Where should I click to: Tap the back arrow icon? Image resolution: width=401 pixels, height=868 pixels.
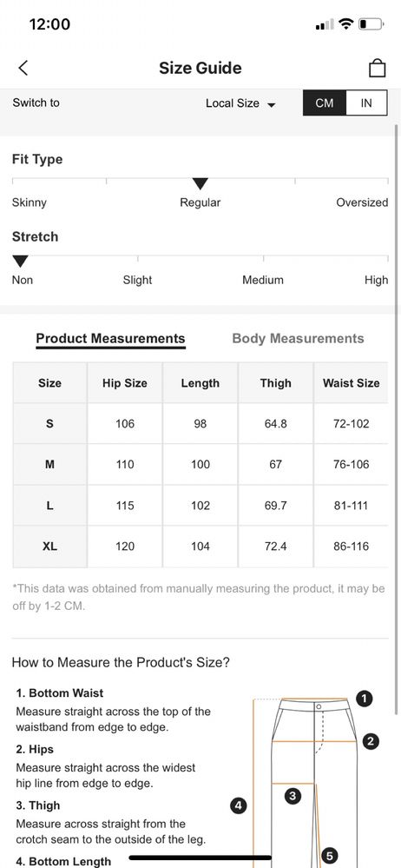[x=23, y=68]
